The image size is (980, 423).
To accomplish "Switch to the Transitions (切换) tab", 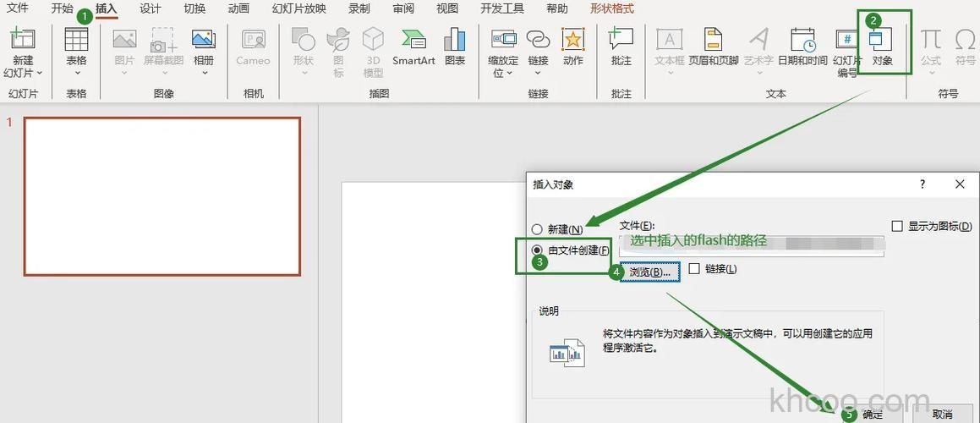I will point(194,8).
